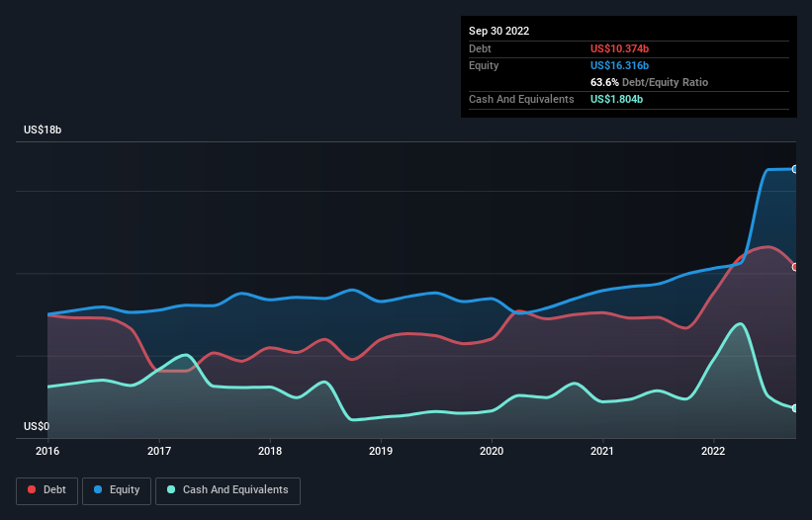Click the 2018 x-axis label
This screenshot has width=812, height=520.
pyautogui.click(x=270, y=451)
